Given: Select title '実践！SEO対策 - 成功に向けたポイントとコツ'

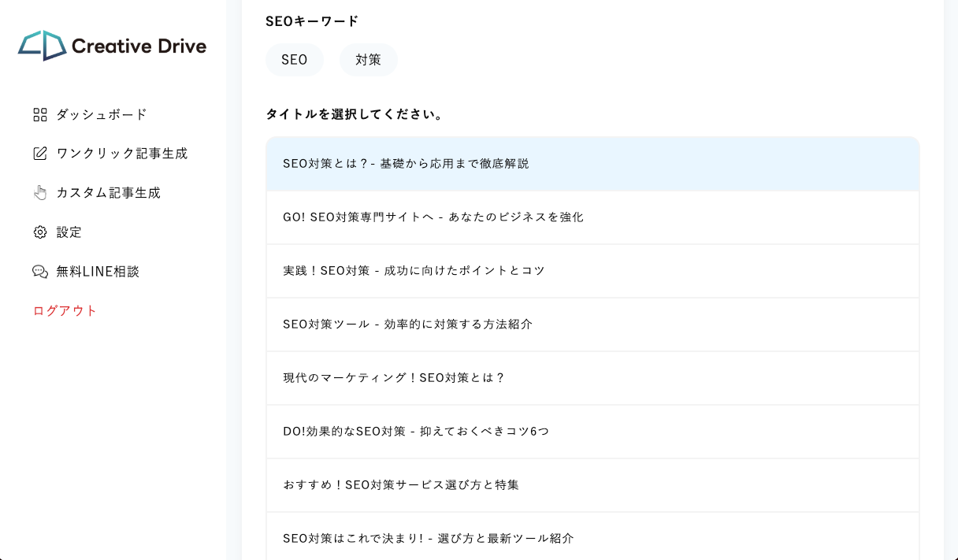Looking at the screenshot, I should [x=592, y=271].
